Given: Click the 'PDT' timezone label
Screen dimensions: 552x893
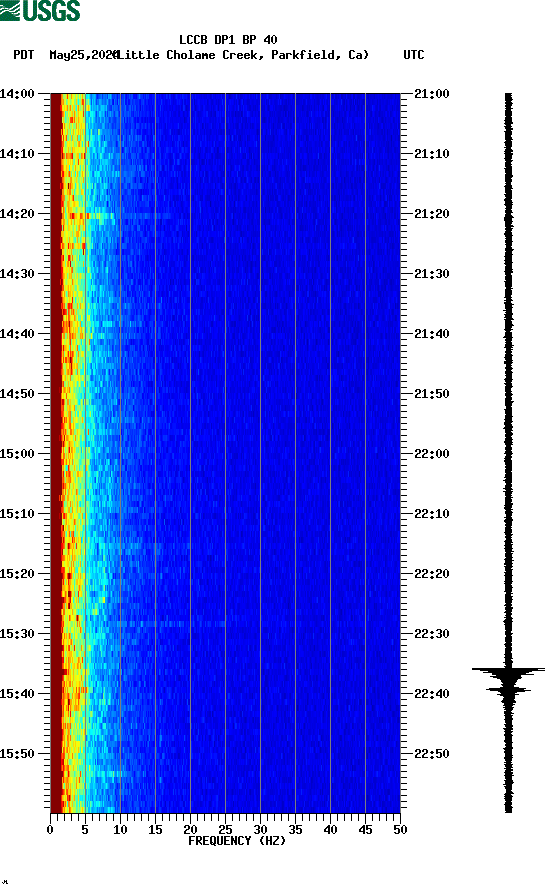Looking at the screenshot, I should coord(23,55).
